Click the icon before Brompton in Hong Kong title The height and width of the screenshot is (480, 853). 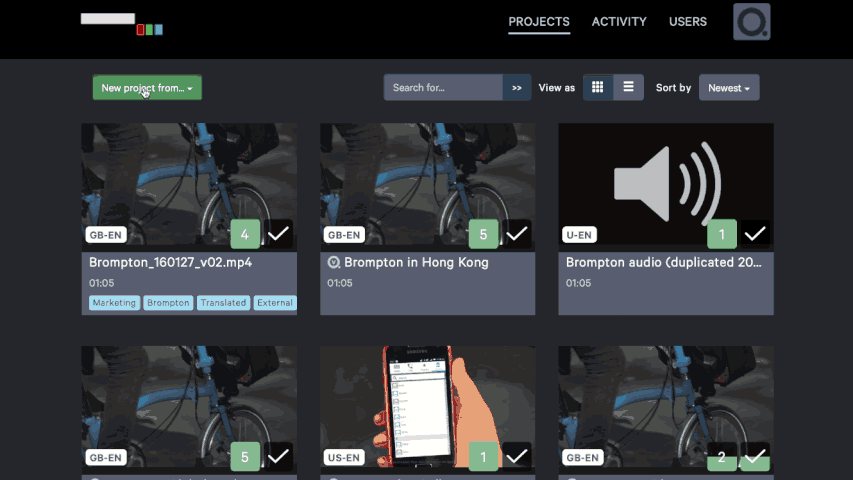pos(333,262)
